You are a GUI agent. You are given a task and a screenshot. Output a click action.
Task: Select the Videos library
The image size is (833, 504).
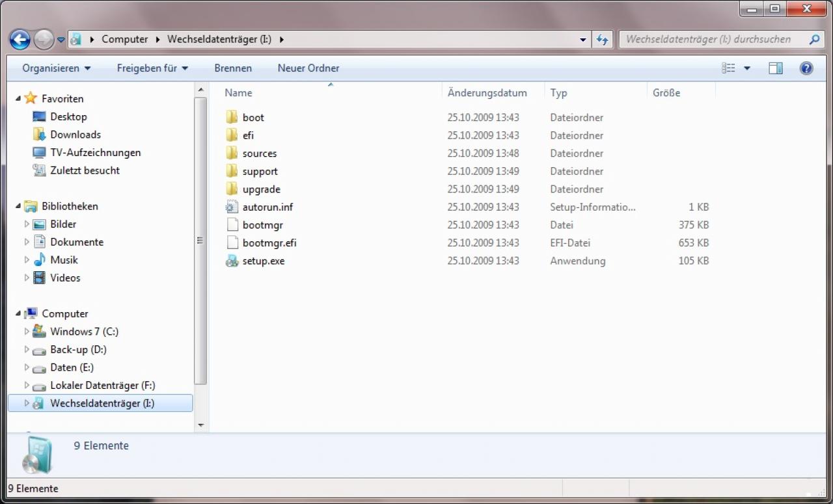pos(65,278)
